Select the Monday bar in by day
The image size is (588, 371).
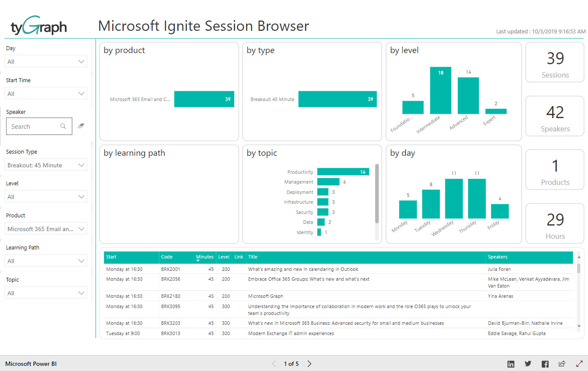[x=408, y=210]
